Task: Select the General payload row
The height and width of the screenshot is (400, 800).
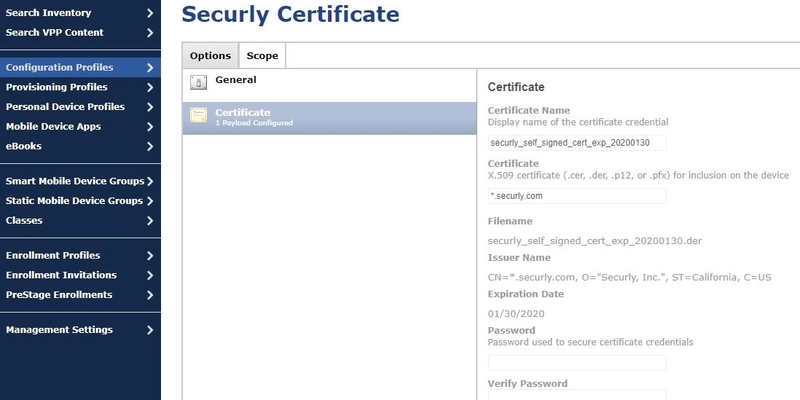Action: click(330, 86)
